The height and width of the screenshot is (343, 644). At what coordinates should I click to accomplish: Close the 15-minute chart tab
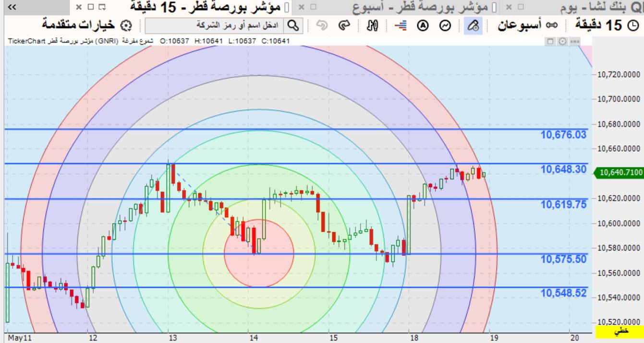pyautogui.click(x=80, y=7)
